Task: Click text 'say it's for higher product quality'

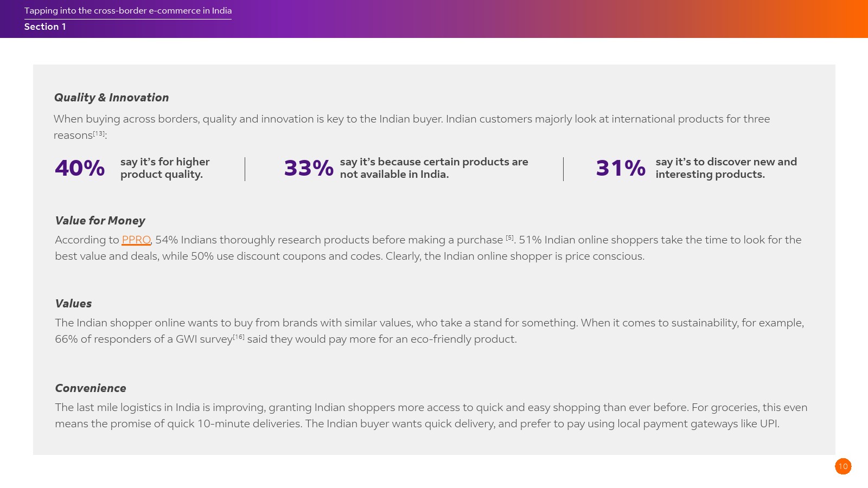Action: click(x=165, y=168)
